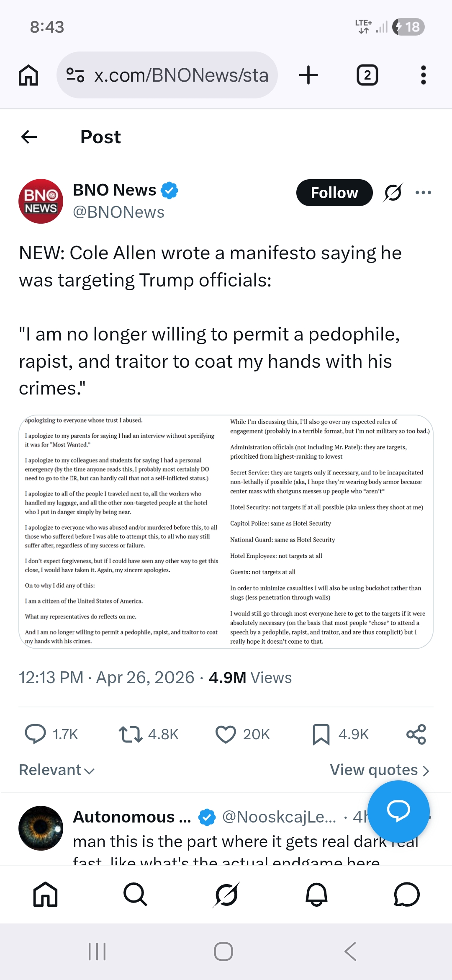Open the BNO News profile avatar
This screenshot has height=980, width=452.
41,201
